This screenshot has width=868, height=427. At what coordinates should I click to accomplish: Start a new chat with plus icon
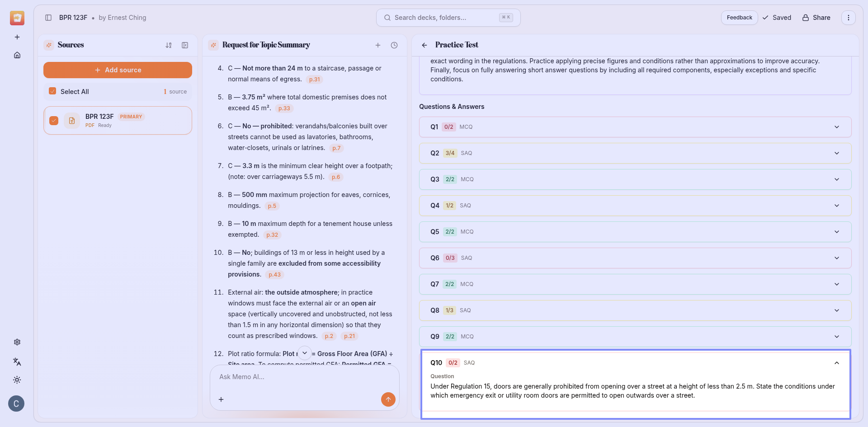tap(378, 45)
